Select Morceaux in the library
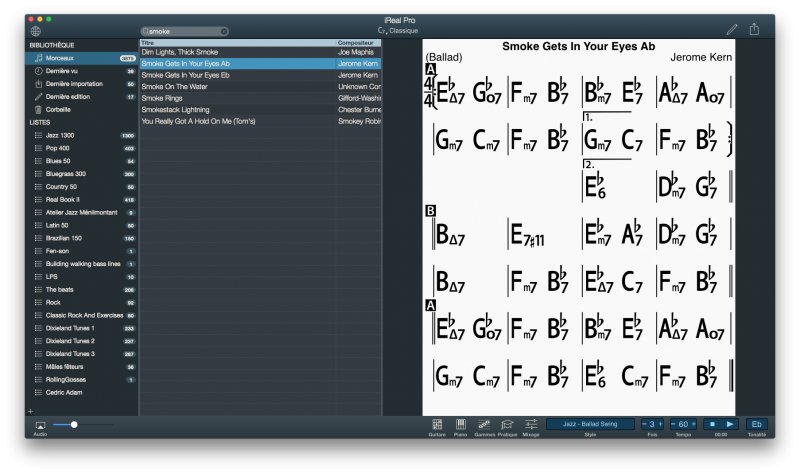The image size is (800, 474). tap(82, 58)
